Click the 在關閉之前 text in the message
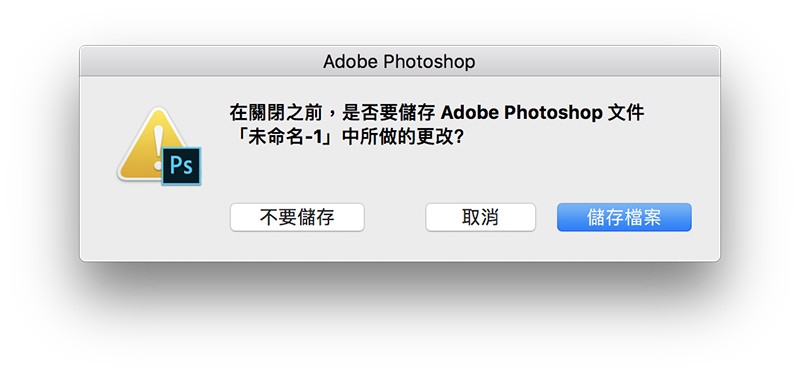Image resolution: width=800 pixels, height=375 pixels. coord(276,113)
